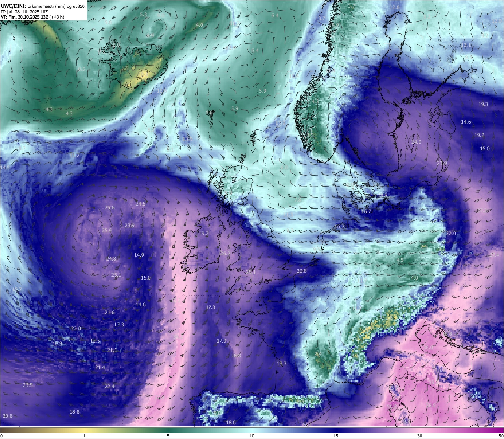Click the 23.5 value label
Viewport: 504px width, 439px height.
[x=28, y=385]
